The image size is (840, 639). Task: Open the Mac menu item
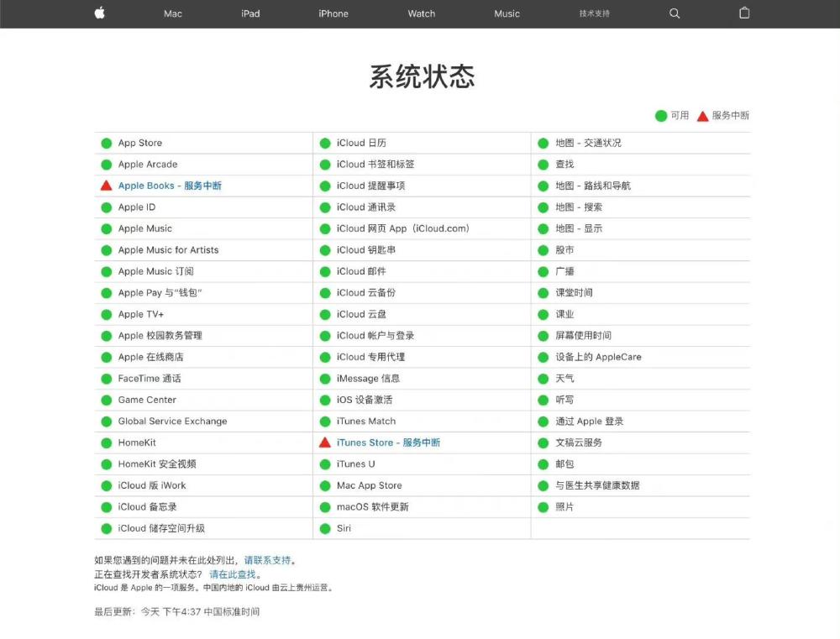(x=172, y=13)
